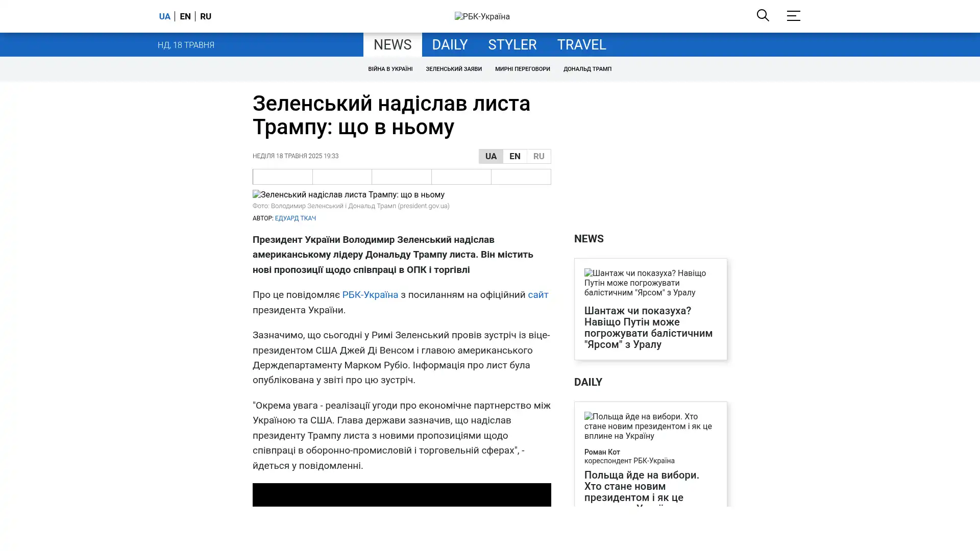Select UA site language in header
The height and width of the screenshot is (551, 980).
point(164,16)
